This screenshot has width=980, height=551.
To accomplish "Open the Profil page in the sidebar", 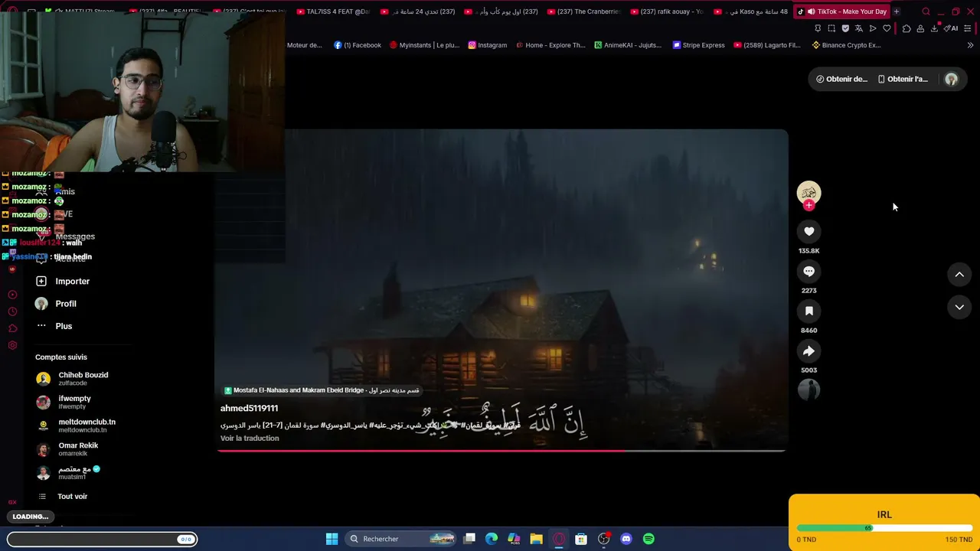I will (56, 304).
